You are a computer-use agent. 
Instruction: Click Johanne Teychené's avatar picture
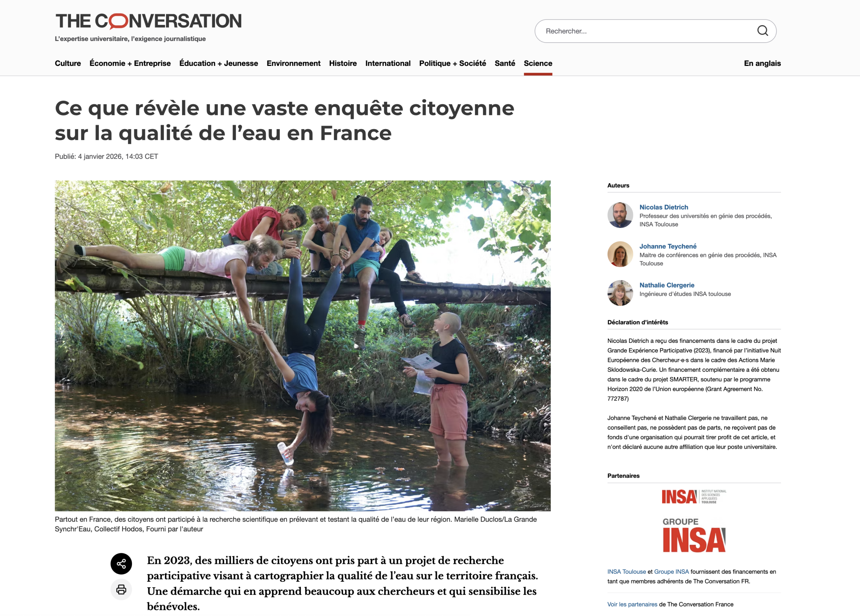[x=620, y=254]
